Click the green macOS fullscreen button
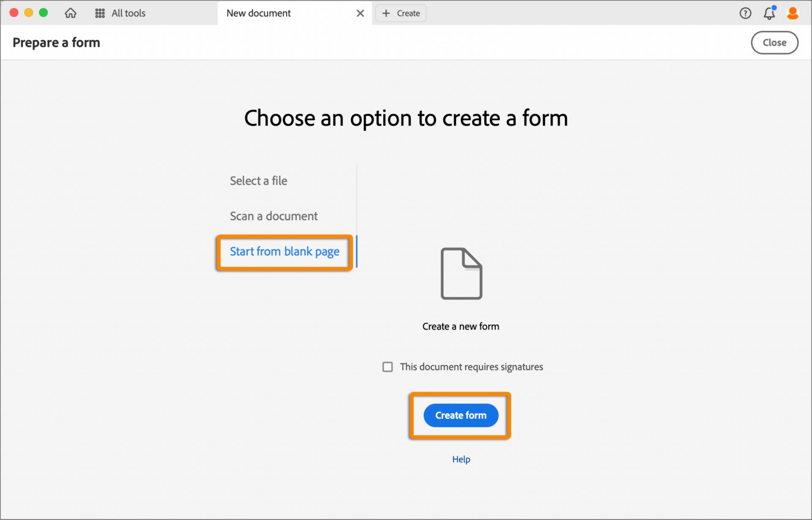The height and width of the screenshot is (520, 812). [43, 13]
